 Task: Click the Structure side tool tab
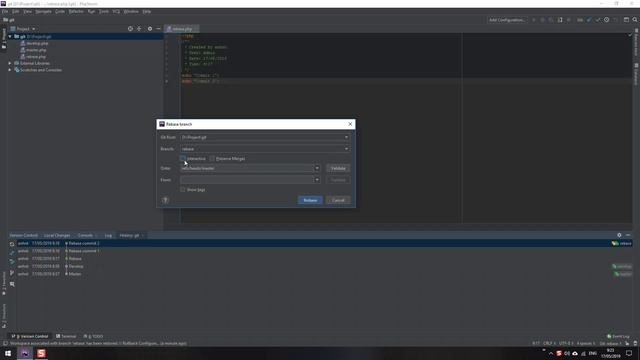(4, 316)
